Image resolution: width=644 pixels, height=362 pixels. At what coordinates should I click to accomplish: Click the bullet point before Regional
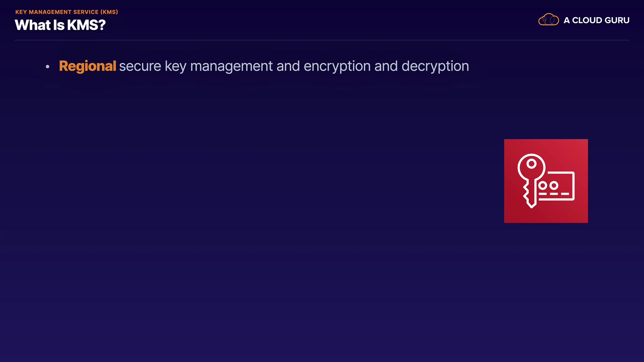coord(48,67)
